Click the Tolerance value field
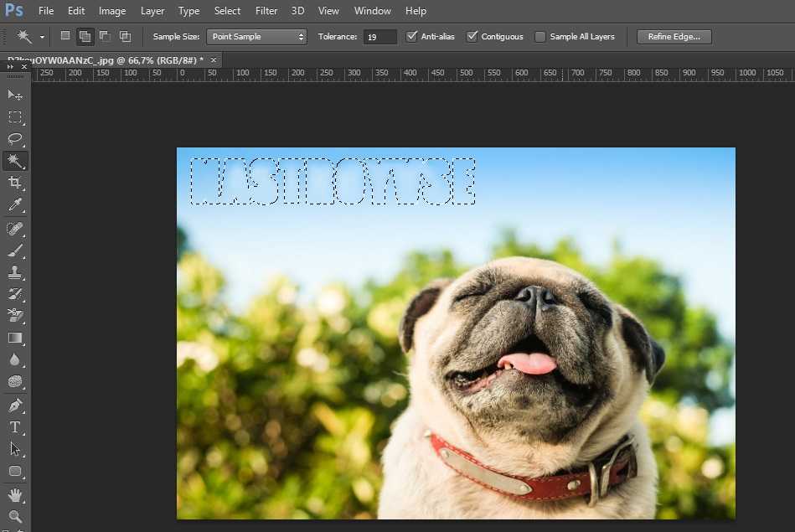 (379, 37)
